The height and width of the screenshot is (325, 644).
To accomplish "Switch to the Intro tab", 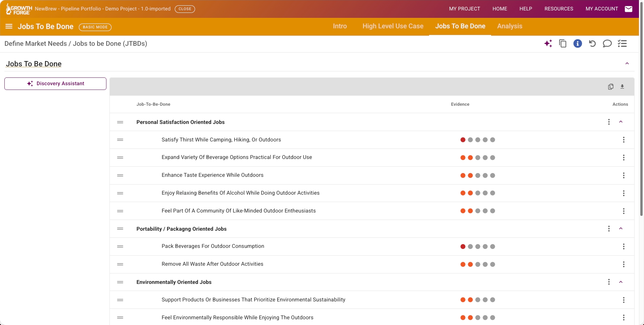I will pos(340,26).
